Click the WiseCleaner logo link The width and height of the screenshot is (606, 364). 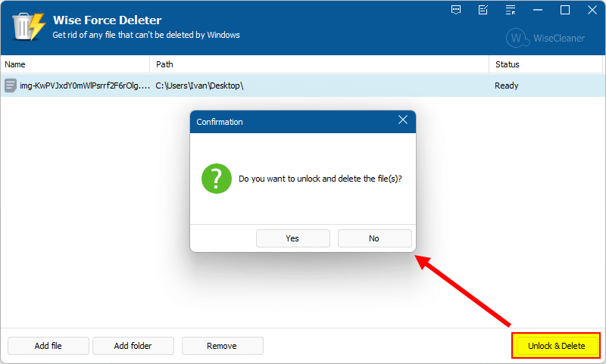tap(545, 38)
